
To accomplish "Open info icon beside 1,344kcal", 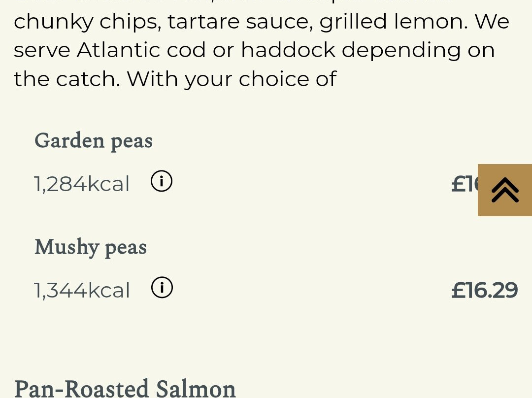I will pos(162,288).
